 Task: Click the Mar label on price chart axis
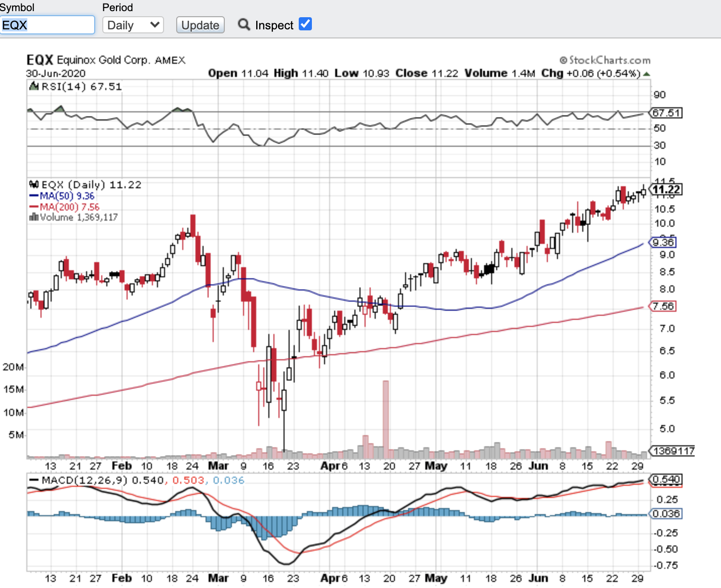218,466
